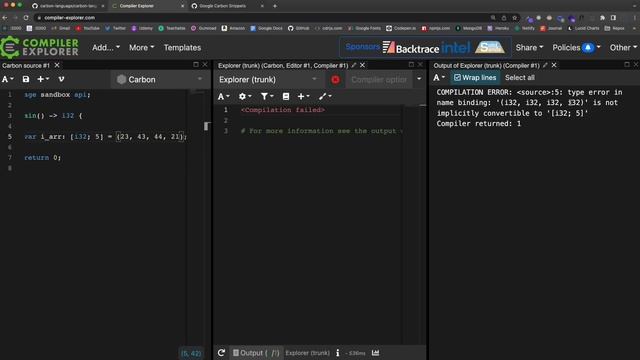Click the libraries book icon
640x360 pixels.
[x=286, y=96]
